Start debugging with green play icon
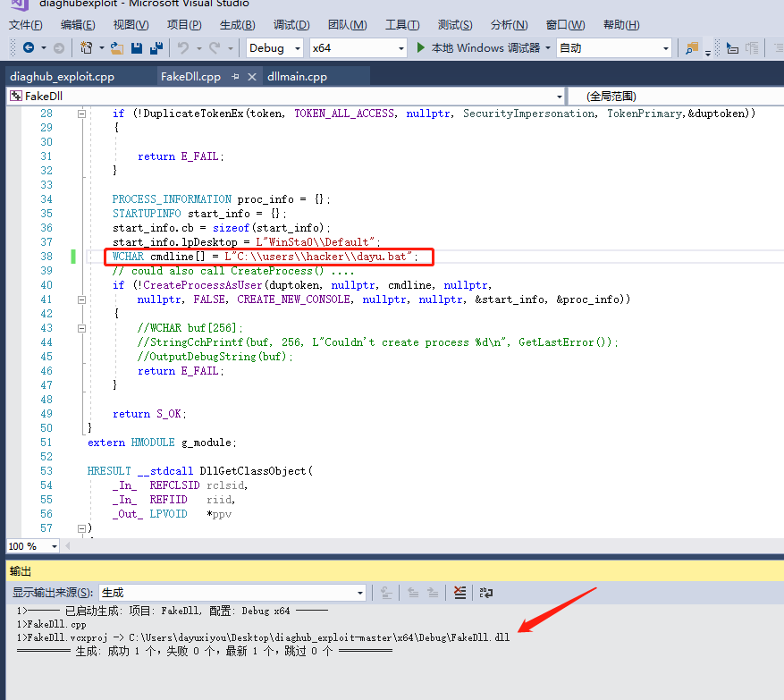 pyautogui.click(x=420, y=47)
